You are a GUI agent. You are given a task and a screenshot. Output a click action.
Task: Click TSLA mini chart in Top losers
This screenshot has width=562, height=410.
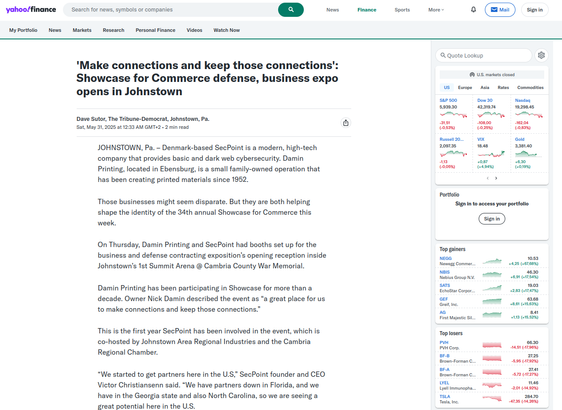click(x=492, y=399)
